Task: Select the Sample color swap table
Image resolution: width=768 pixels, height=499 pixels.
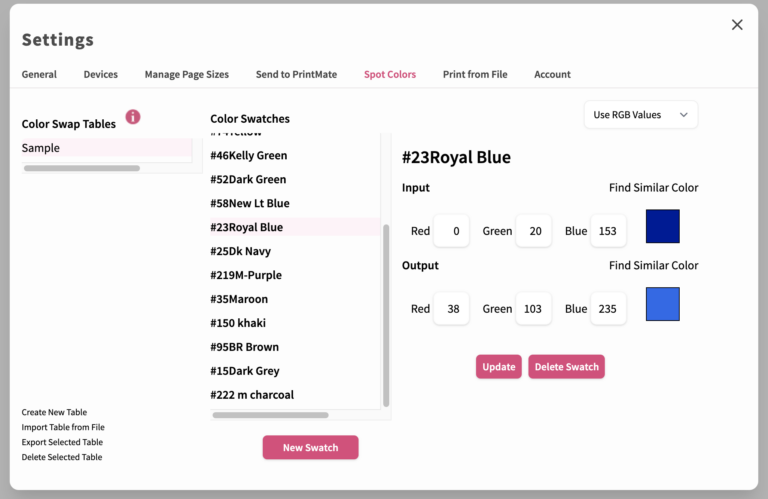Action: (106, 148)
